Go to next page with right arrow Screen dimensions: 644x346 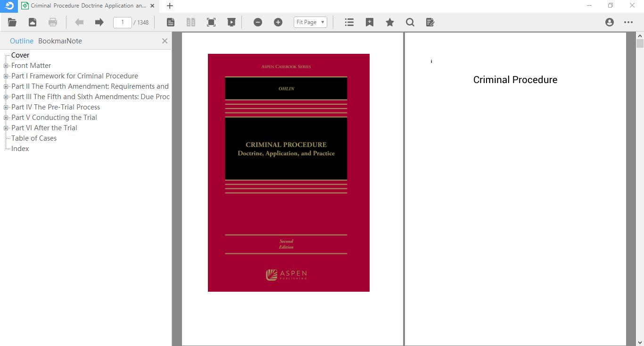[99, 22]
